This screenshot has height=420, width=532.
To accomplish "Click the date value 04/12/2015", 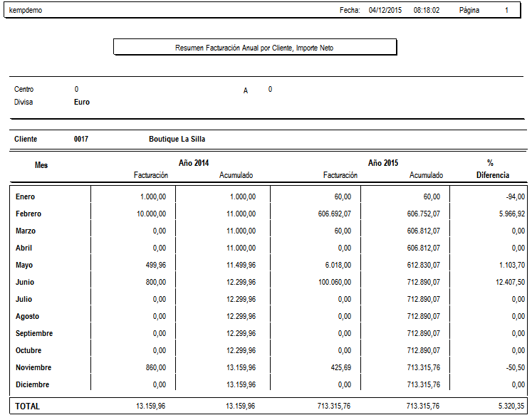I will point(385,10).
